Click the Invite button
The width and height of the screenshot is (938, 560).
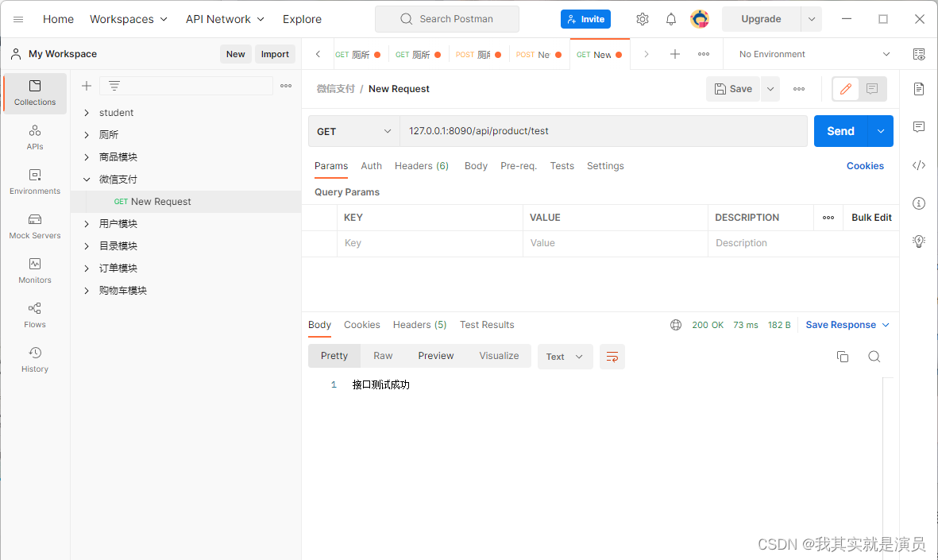[585, 19]
